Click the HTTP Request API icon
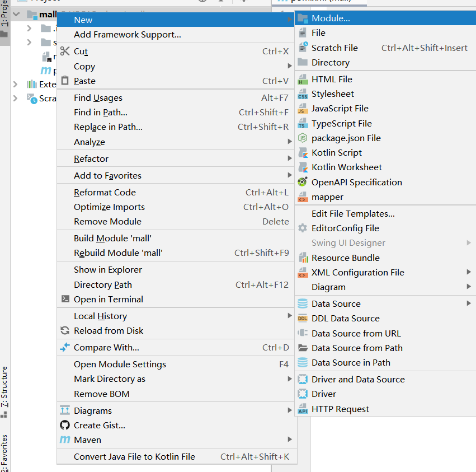 click(x=303, y=409)
